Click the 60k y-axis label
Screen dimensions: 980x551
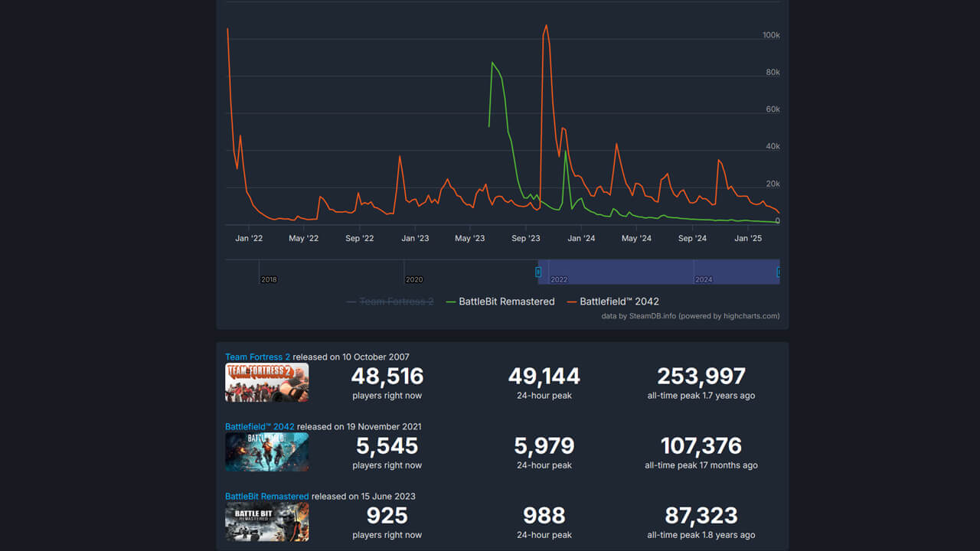click(773, 109)
